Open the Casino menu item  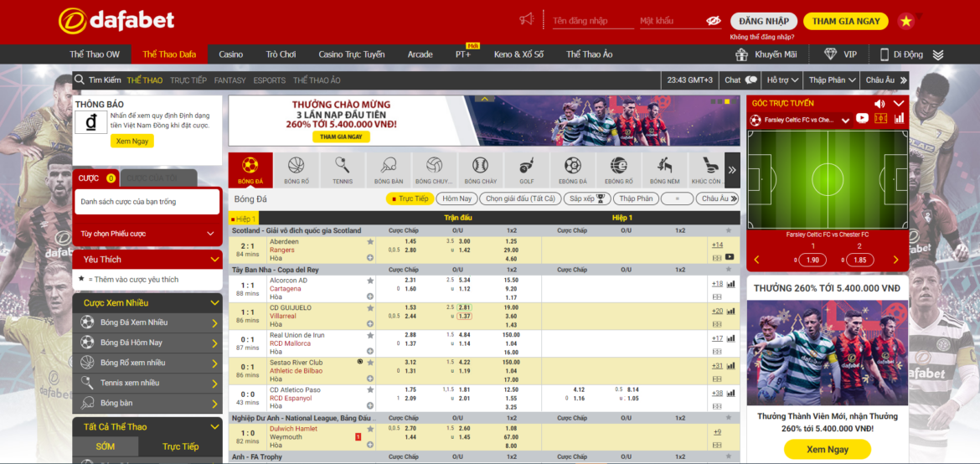pyautogui.click(x=230, y=54)
